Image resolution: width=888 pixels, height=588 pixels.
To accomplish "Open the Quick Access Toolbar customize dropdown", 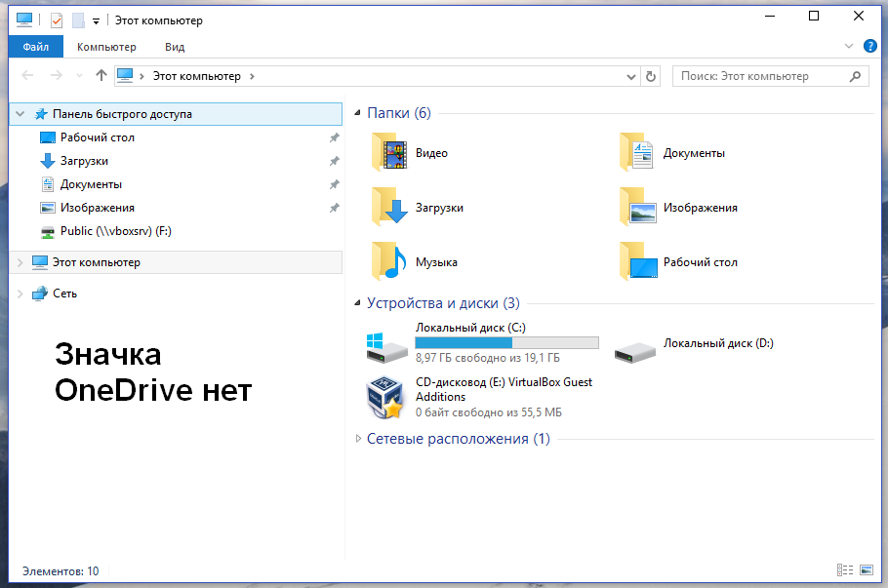I will [x=97, y=21].
